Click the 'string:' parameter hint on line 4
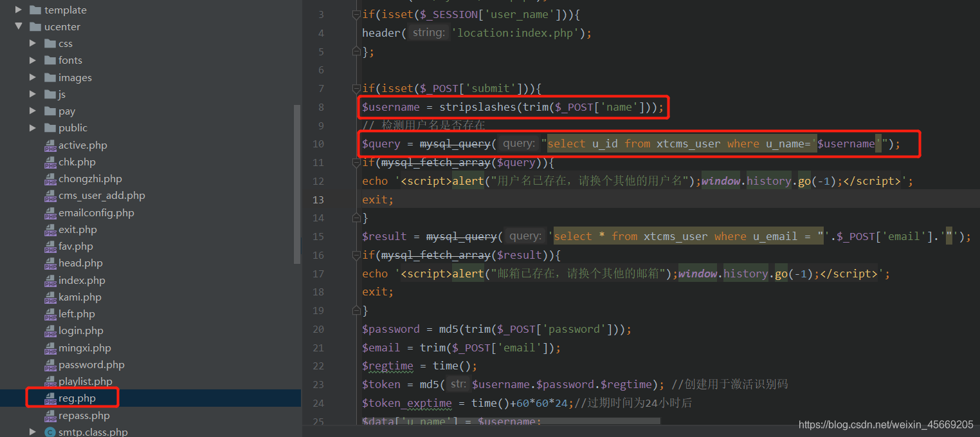Image resolution: width=980 pixels, height=437 pixels. [x=428, y=33]
